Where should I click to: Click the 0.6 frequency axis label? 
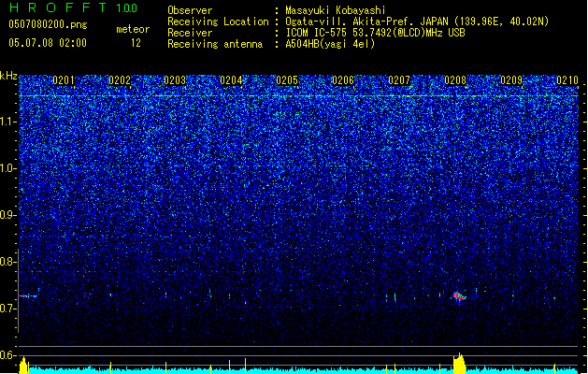point(8,355)
